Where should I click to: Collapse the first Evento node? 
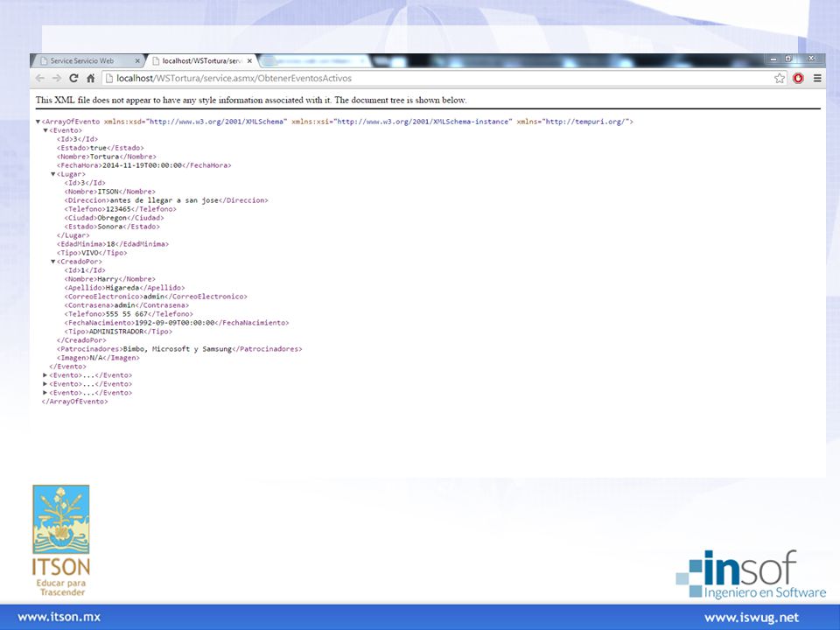(x=45, y=130)
